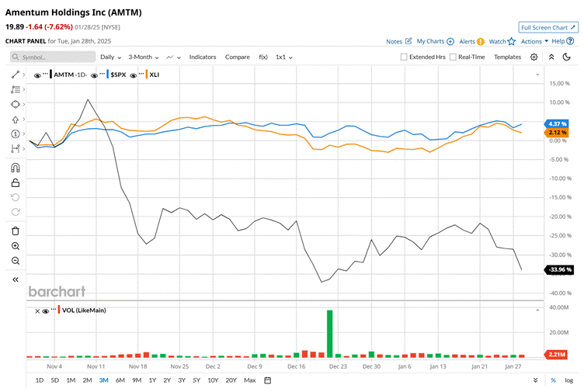Toggle AMTM series visibility eye
The image size is (584, 392).
[37, 75]
